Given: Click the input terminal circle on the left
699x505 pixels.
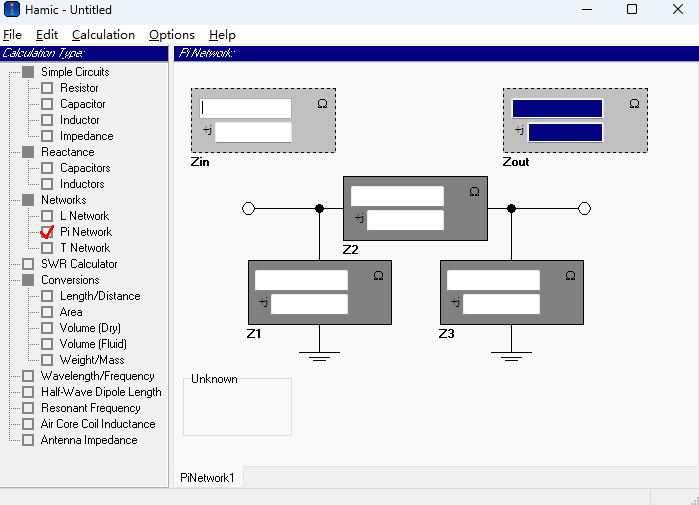Looking at the screenshot, I should [x=249, y=208].
